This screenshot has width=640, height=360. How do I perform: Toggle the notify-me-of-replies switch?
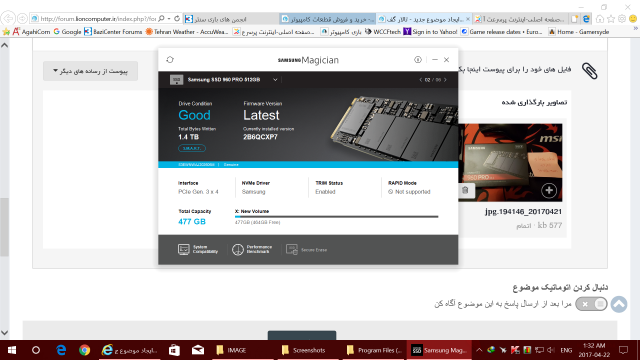pyautogui.click(x=591, y=304)
